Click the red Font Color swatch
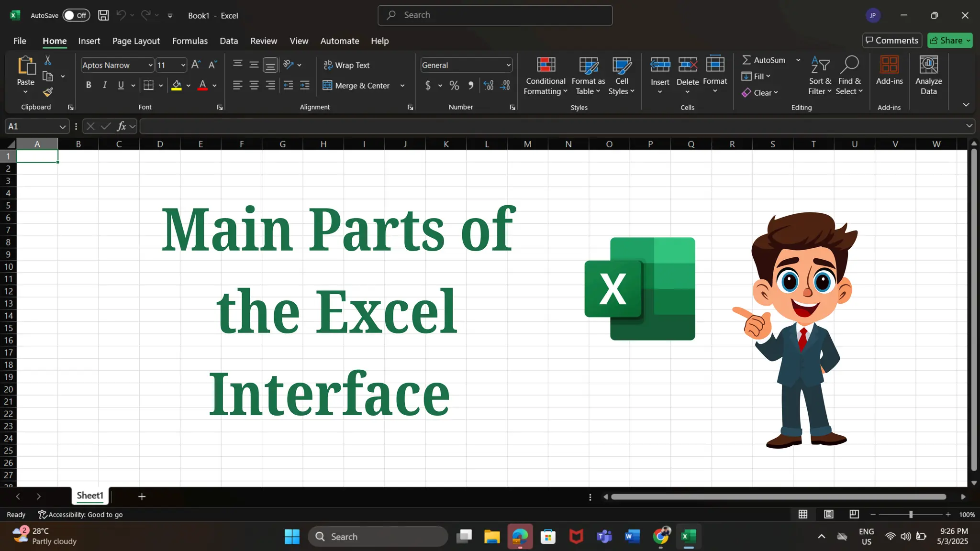The width and height of the screenshot is (980, 551). click(x=202, y=86)
